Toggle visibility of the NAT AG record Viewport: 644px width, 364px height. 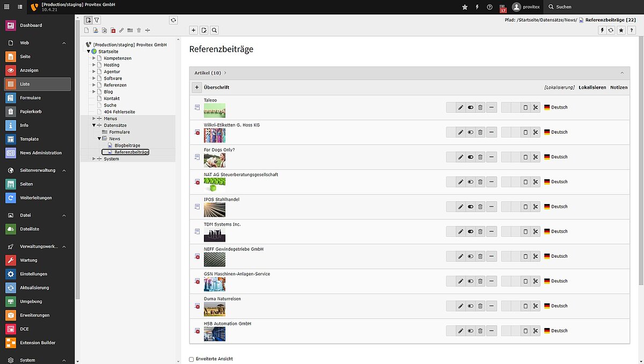pyautogui.click(x=471, y=181)
